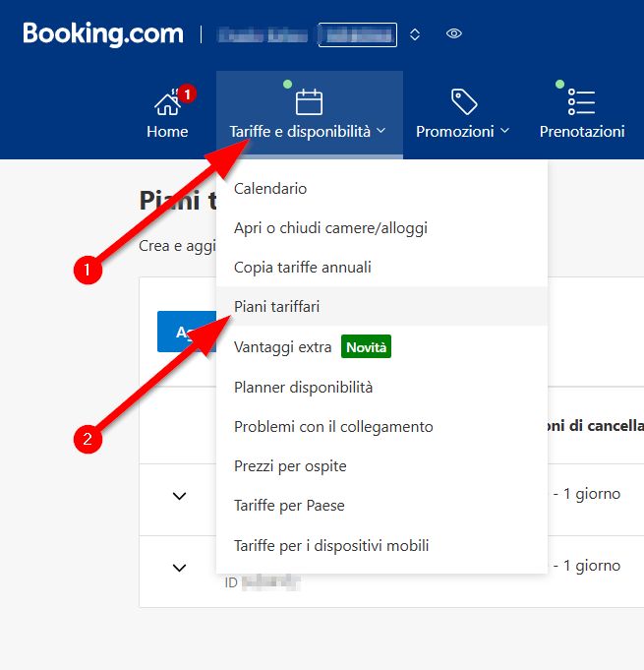644x670 pixels.
Task: Click the blurred property name in header
Action: (263, 35)
